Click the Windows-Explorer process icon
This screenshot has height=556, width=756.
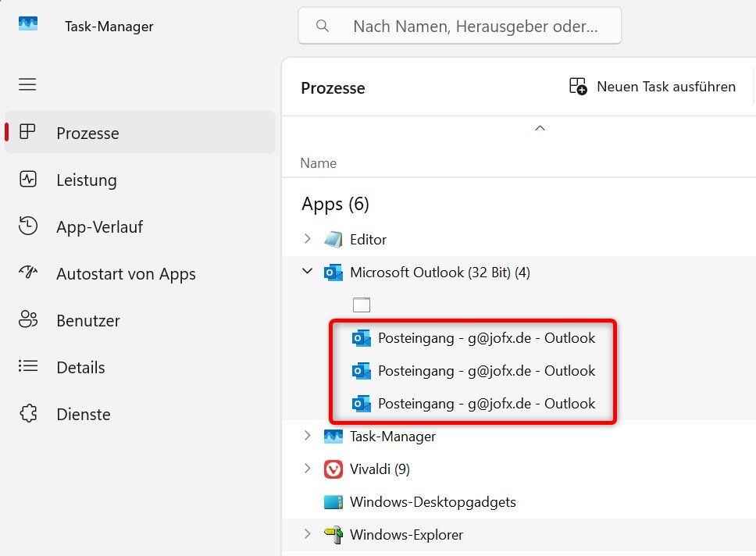point(333,535)
